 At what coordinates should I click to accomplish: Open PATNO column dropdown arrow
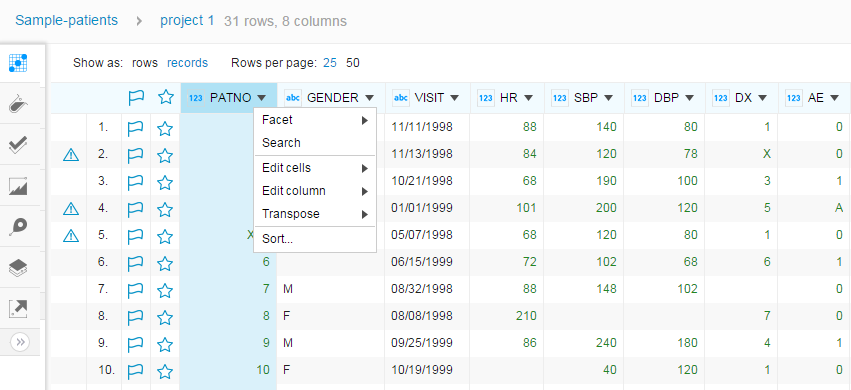(261, 98)
